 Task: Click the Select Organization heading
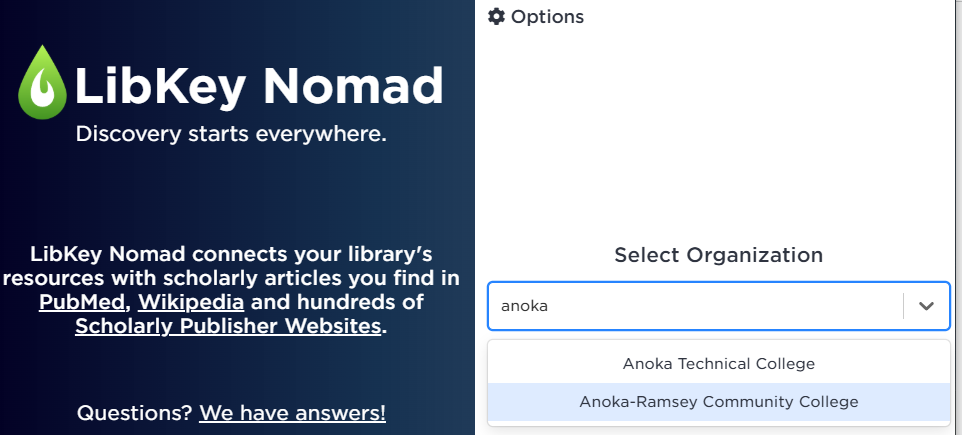(718, 255)
